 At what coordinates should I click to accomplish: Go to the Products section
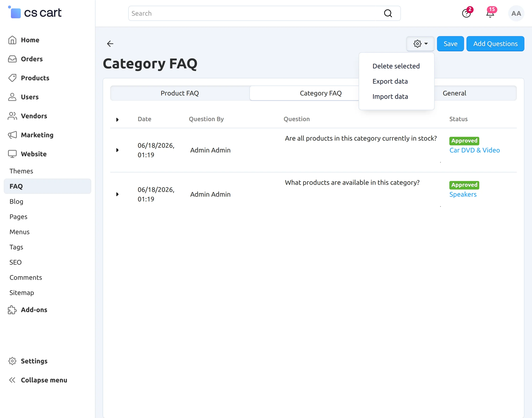click(35, 78)
